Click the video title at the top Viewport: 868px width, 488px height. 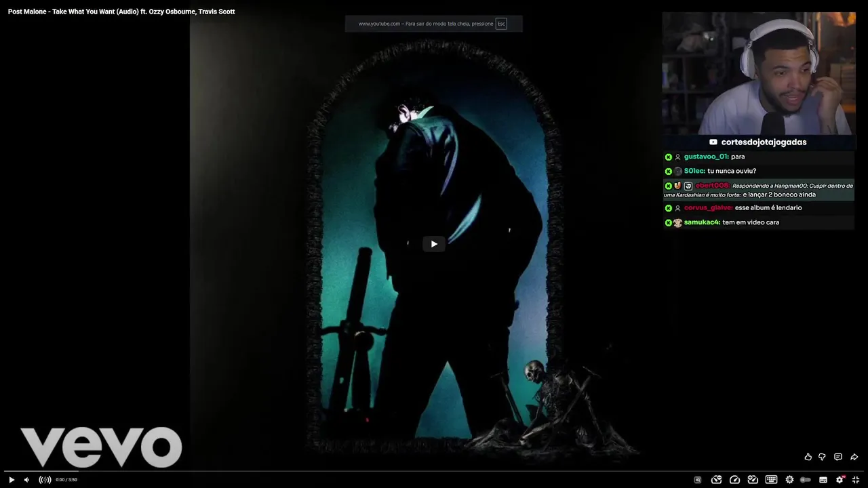[x=121, y=12]
